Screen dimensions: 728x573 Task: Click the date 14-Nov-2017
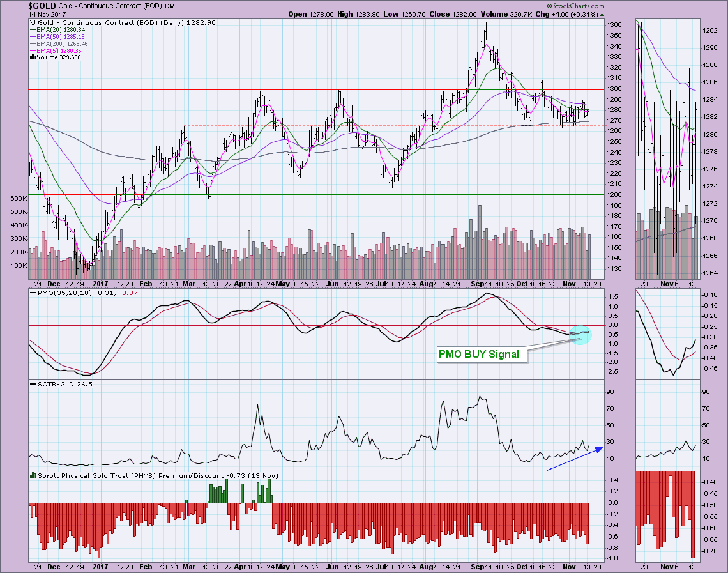[x=47, y=15]
